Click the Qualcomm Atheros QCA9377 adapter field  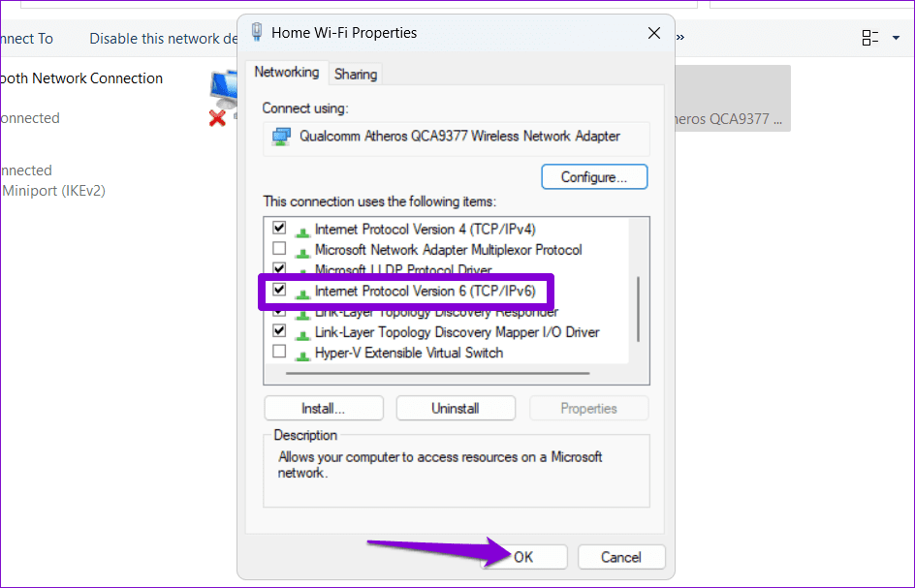[x=457, y=139]
